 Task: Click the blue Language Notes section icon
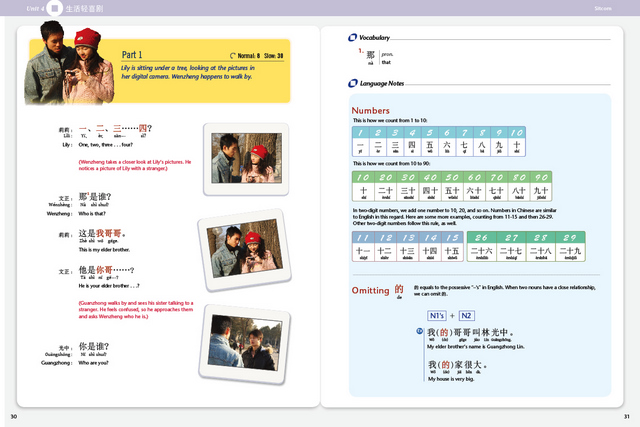pos(353,83)
